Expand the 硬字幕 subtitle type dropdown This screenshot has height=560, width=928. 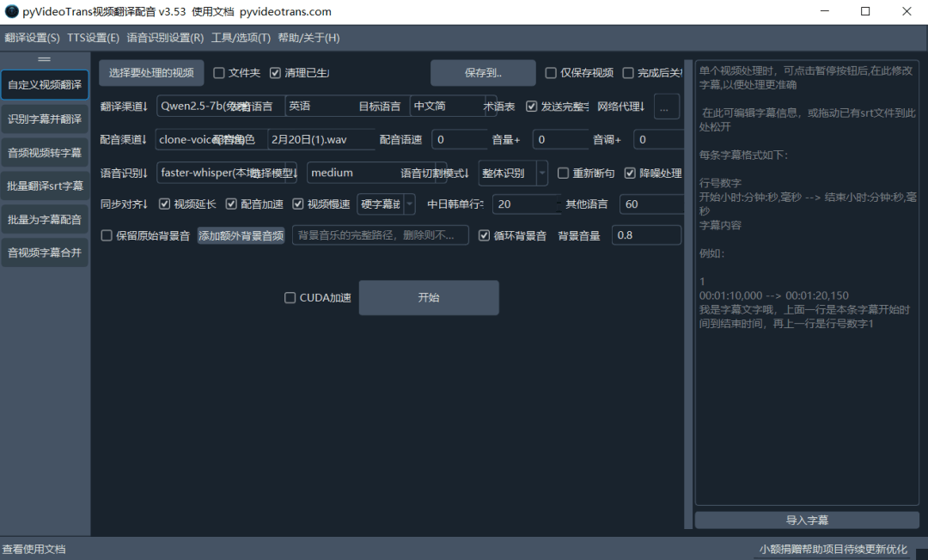[x=386, y=204]
